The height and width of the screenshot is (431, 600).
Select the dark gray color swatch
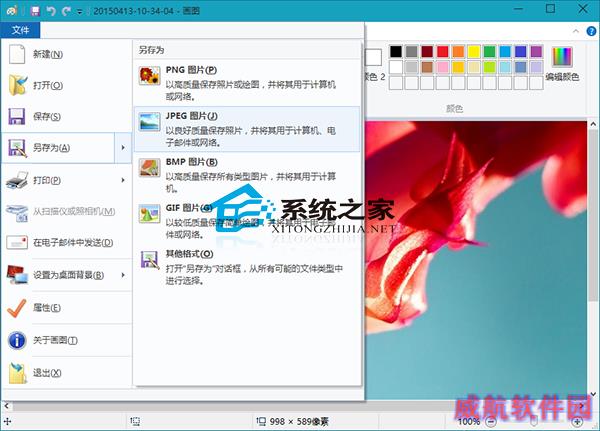pyautogui.click(x=411, y=51)
